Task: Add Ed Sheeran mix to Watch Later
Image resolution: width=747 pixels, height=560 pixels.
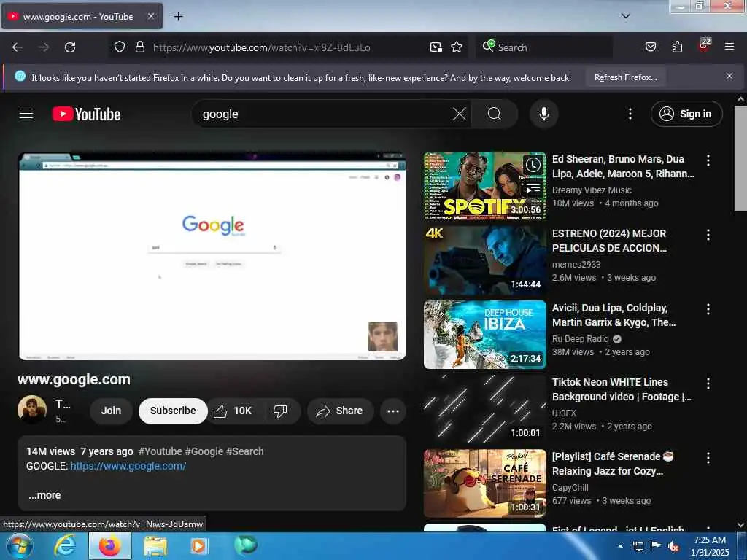Action: click(533, 165)
